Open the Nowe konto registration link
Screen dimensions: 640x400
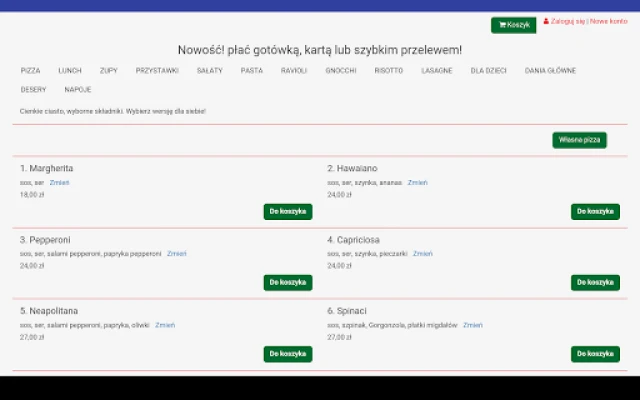point(609,21)
